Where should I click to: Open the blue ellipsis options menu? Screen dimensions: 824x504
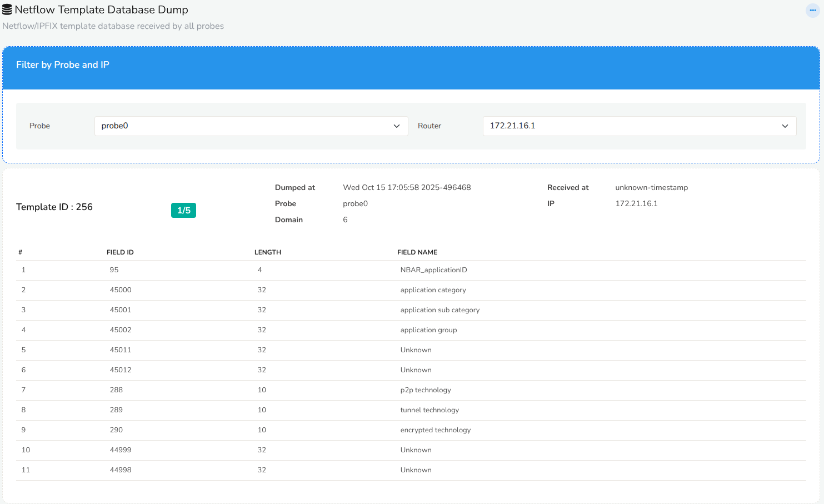click(x=812, y=10)
